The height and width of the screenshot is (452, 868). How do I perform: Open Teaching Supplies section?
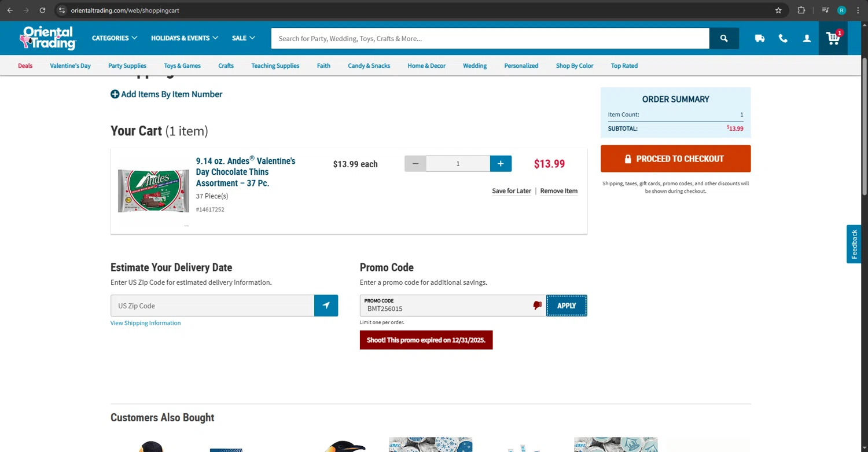click(x=275, y=65)
